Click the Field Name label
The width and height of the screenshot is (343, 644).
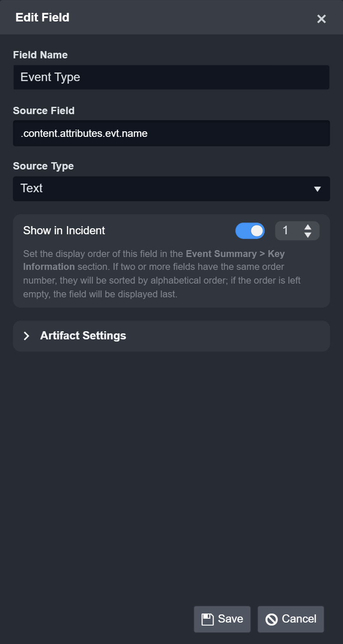(x=40, y=55)
